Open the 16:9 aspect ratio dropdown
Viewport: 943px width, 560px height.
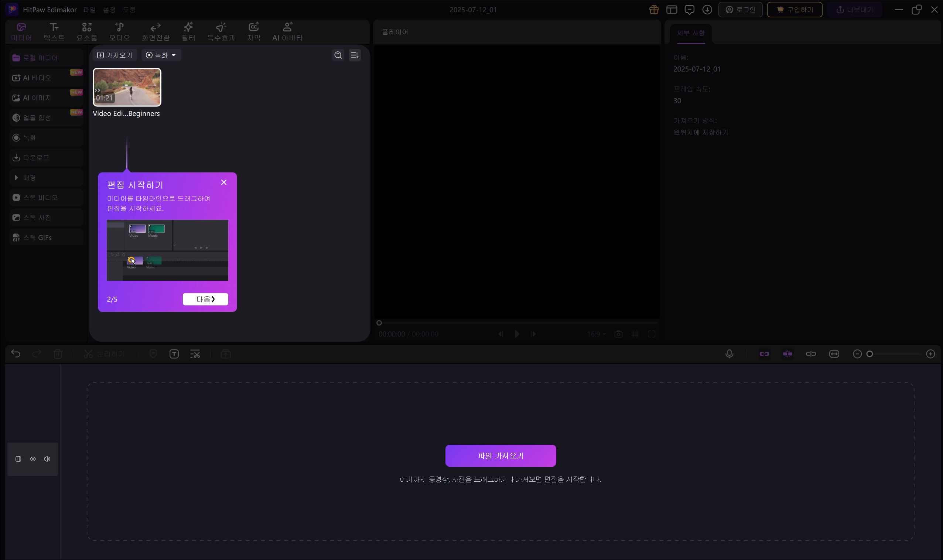595,334
